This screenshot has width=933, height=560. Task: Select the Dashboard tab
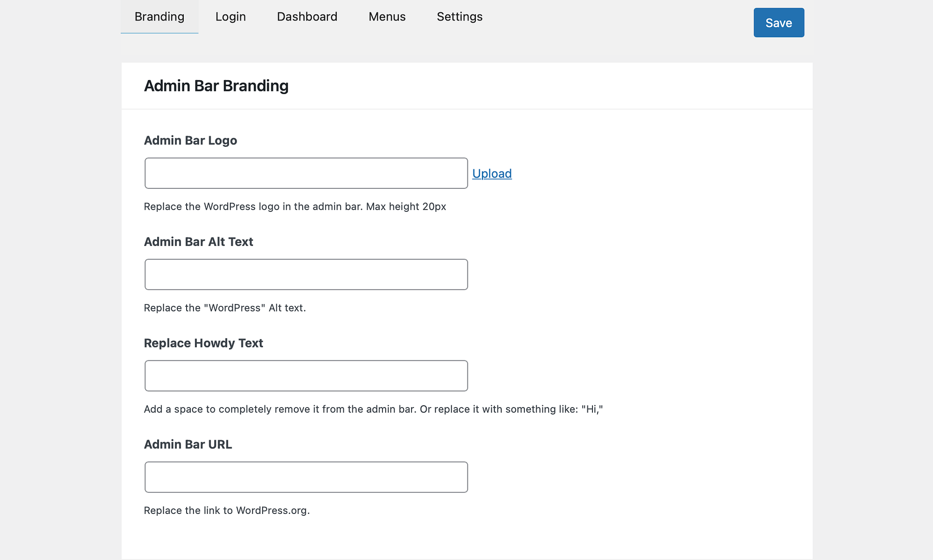click(x=307, y=17)
